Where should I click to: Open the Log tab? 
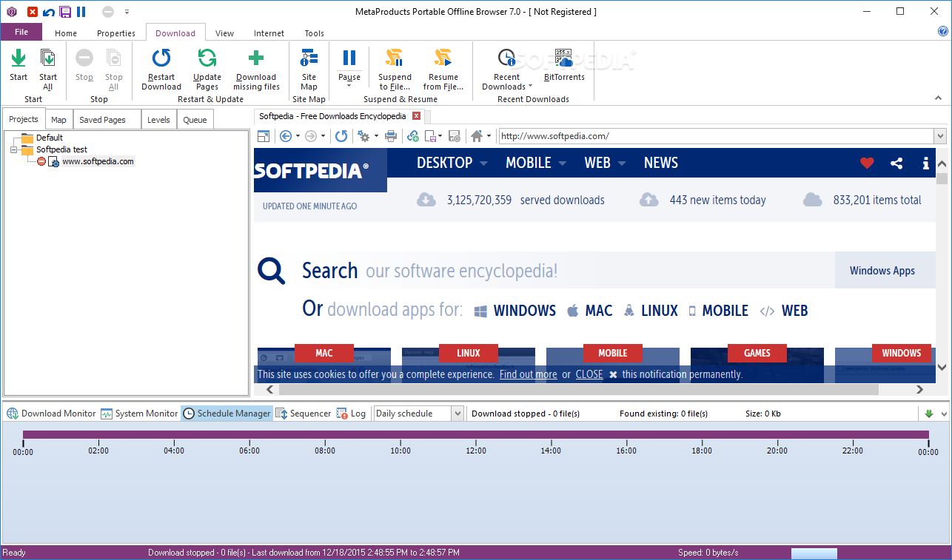point(351,414)
